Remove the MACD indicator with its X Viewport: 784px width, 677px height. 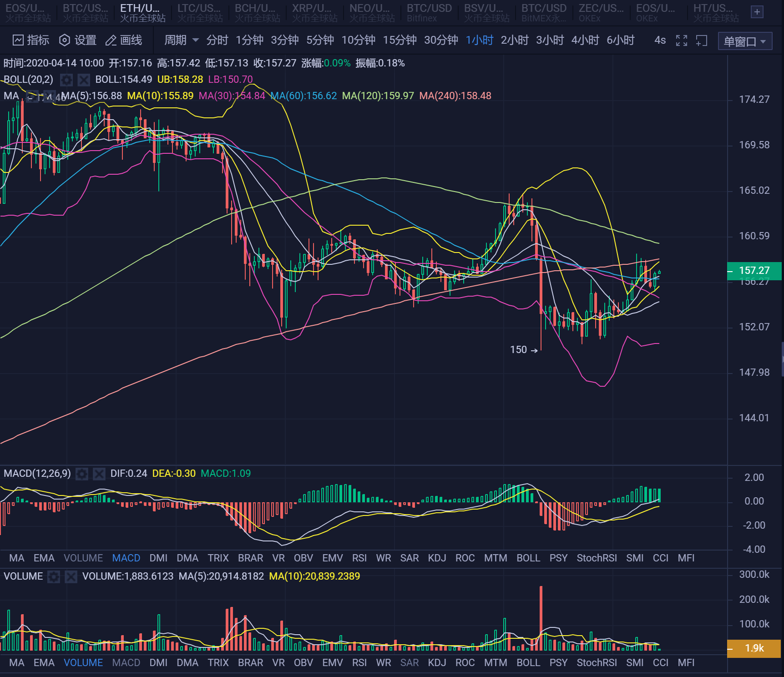[98, 474]
